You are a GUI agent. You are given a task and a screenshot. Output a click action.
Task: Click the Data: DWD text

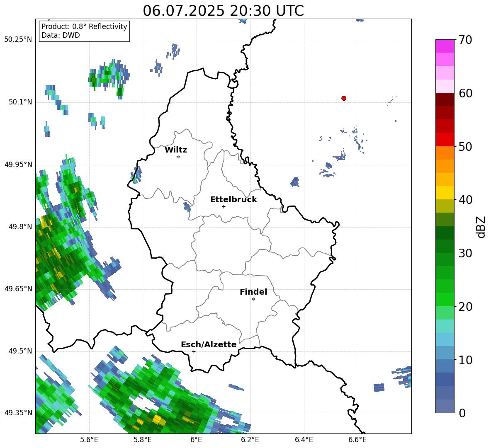[x=61, y=35]
